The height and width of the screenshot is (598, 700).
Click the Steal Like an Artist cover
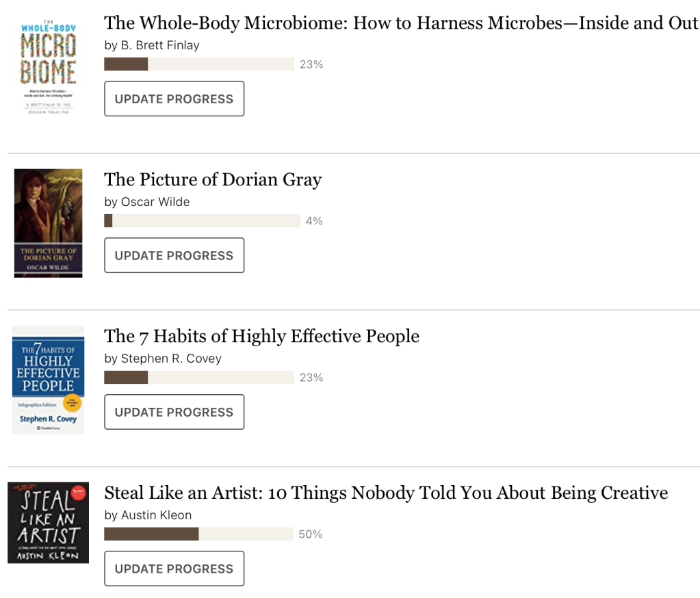[x=48, y=523]
